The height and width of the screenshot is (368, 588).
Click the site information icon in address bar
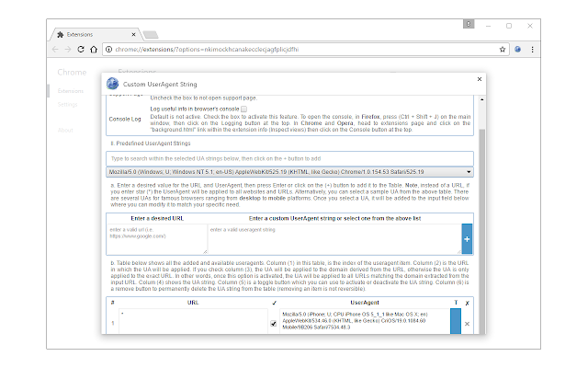point(108,49)
